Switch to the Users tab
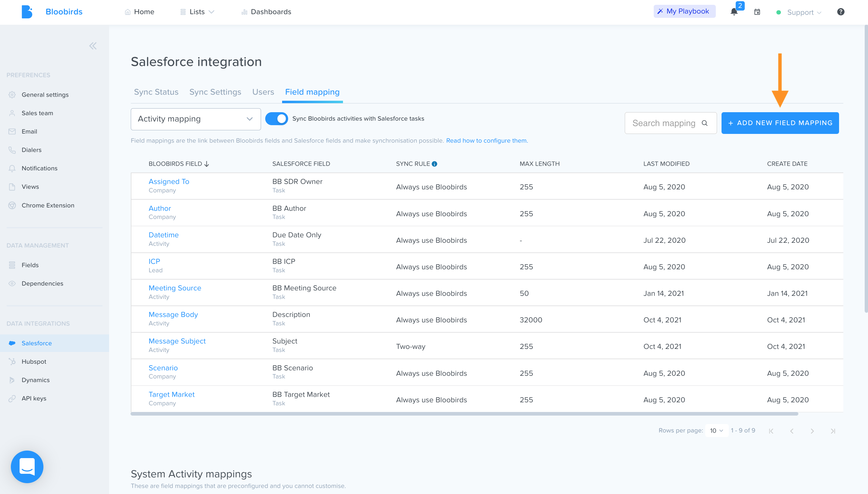Viewport: 868px width, 494px height. [263, 92]
